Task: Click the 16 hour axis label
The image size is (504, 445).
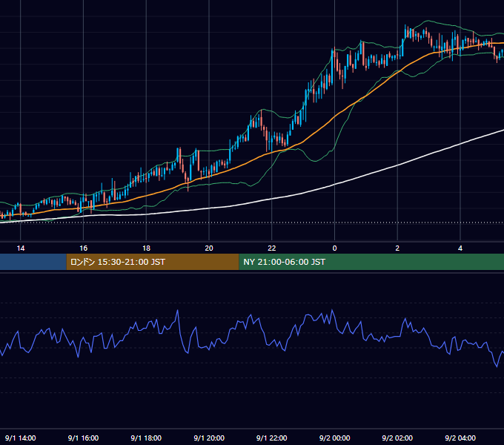Action: (83, 248)
